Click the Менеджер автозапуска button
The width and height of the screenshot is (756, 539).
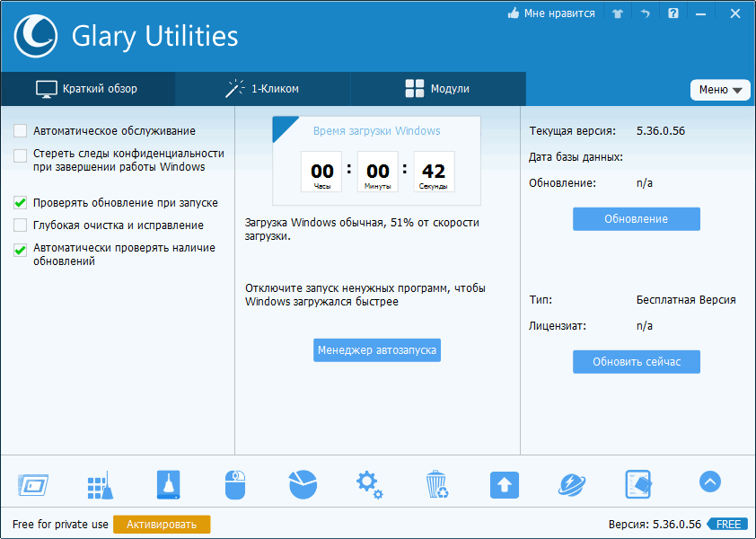tap(377, 350)
